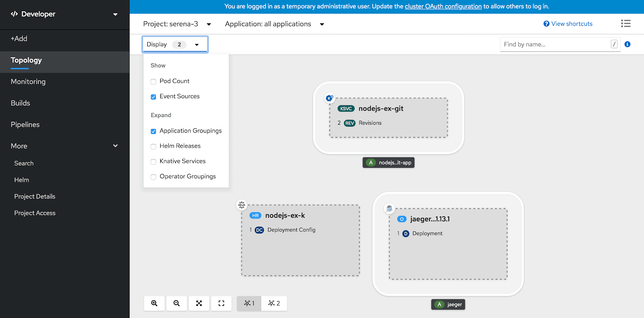Image resolution: width=644 pixels, height=318 pixels.
Task: Click the A badge of nodejs...it-app label
Action: click(371, 163)
